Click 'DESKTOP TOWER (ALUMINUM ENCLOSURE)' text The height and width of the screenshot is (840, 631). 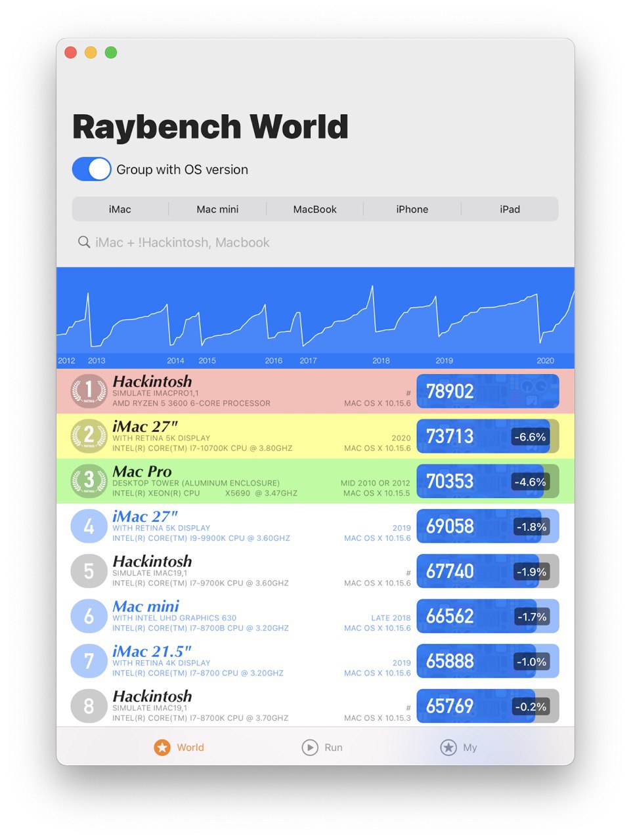click(196, 483)
